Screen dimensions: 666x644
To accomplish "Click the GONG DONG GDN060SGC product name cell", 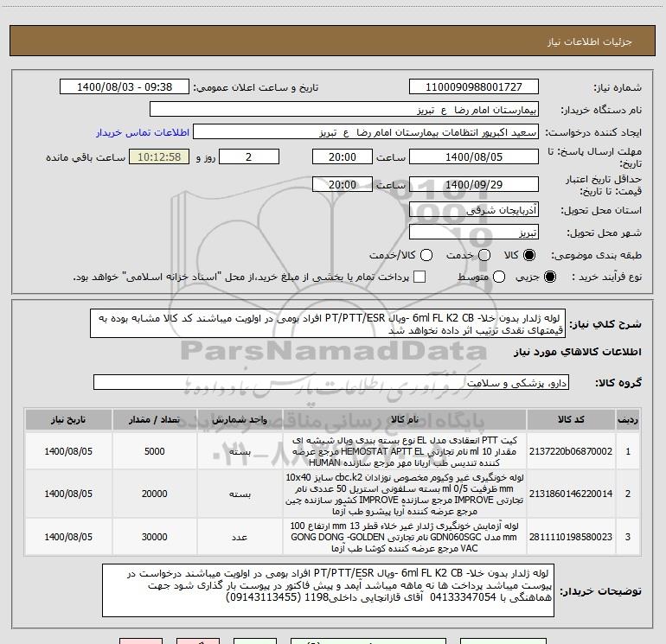I will pos(405,537).
